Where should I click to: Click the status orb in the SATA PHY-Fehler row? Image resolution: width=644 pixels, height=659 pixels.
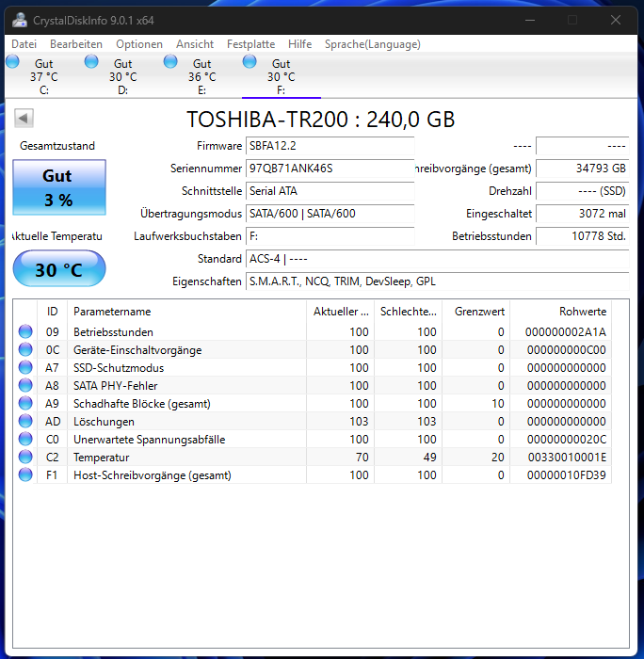[25, 385]
